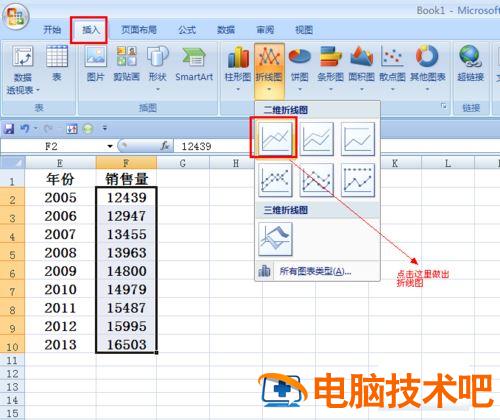
Task: Open the area chart (面积图) menu
Action: [x=361, y=69]
